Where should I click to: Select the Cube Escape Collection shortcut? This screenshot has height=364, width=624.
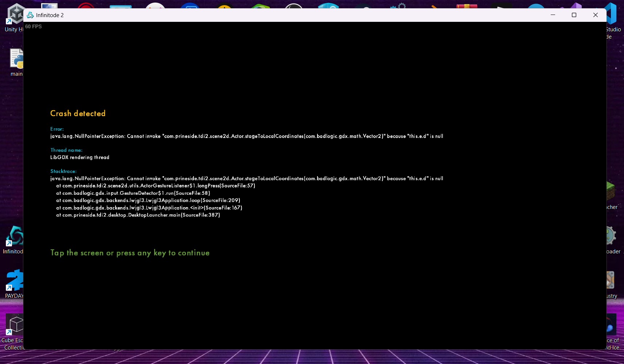pyautogui.click(x=15, y=326)
